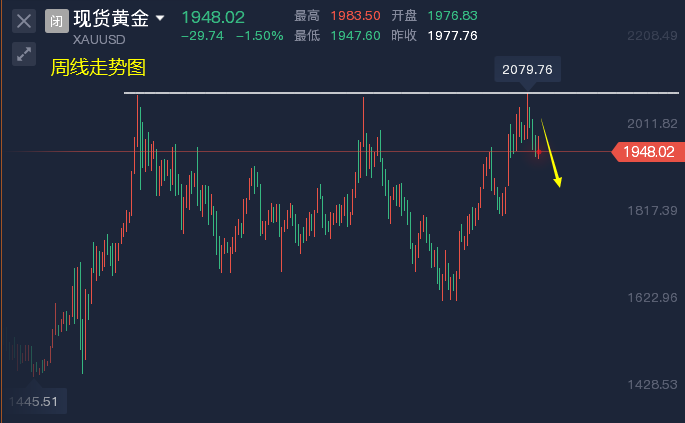Click the −1.50% percentage change
The image size is (685, 423).
tap(260, 35)
